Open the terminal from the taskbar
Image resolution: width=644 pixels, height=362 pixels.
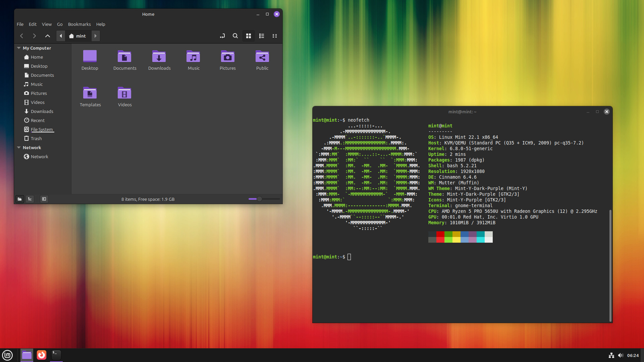coord(56,355)
